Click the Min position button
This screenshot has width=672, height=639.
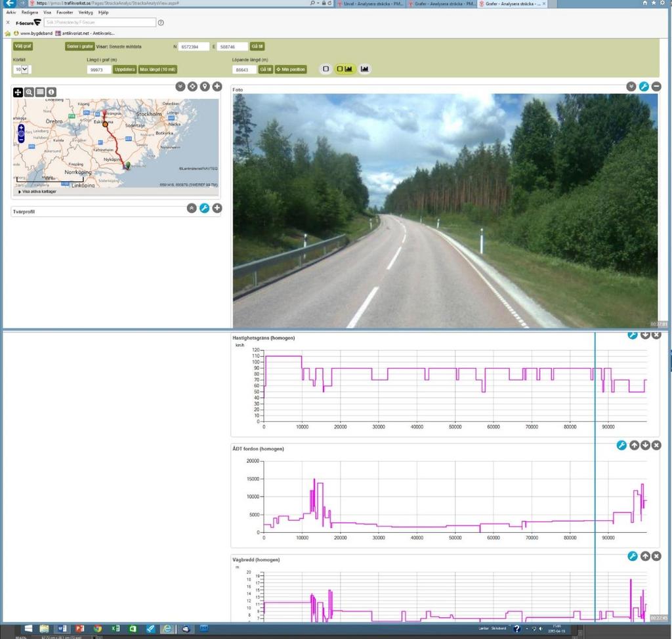click(291, 70)
